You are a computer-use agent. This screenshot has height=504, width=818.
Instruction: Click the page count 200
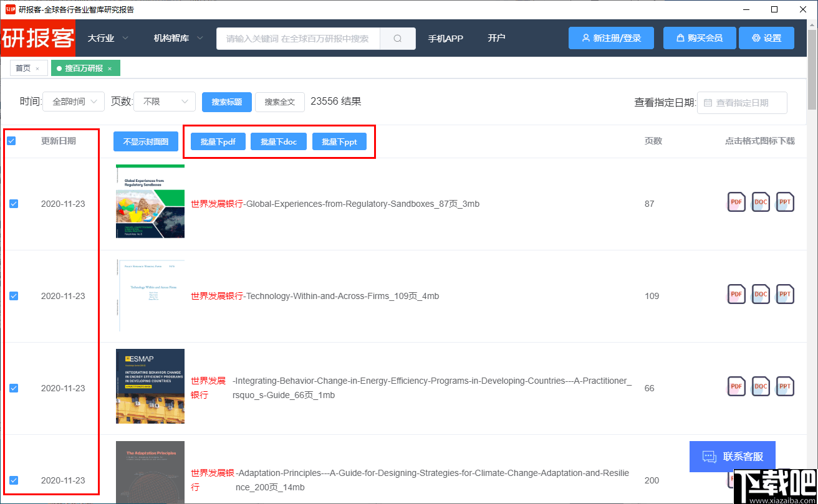[652, 480]
